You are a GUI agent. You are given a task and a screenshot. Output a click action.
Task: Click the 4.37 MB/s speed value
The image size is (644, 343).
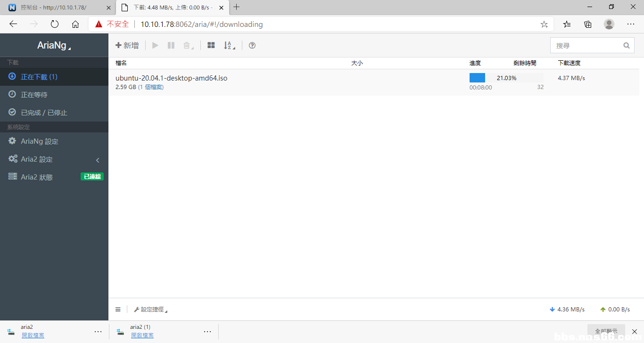(x=571, y=78)
